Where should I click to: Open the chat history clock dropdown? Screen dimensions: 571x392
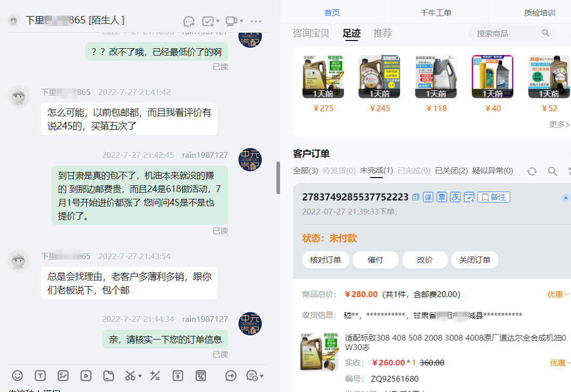coord(254,375)
